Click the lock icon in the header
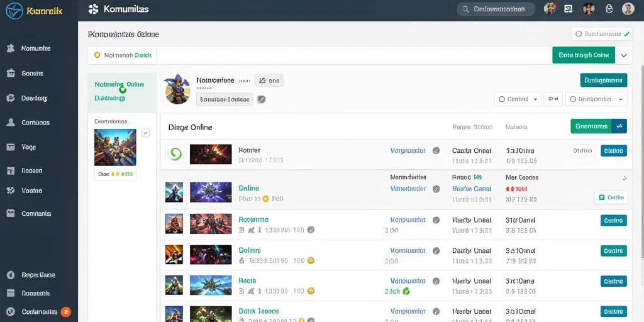 609,9
